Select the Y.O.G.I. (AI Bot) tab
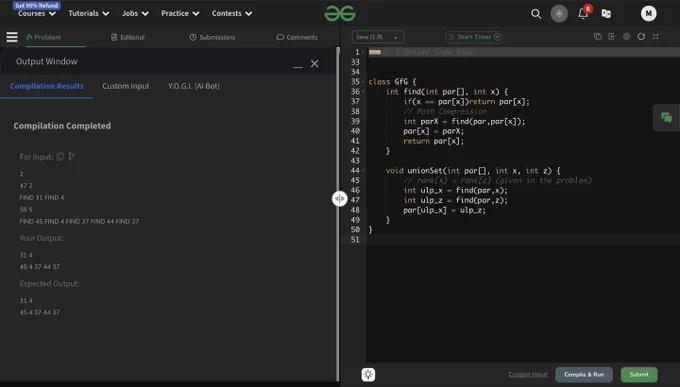 tap(193, 86)
